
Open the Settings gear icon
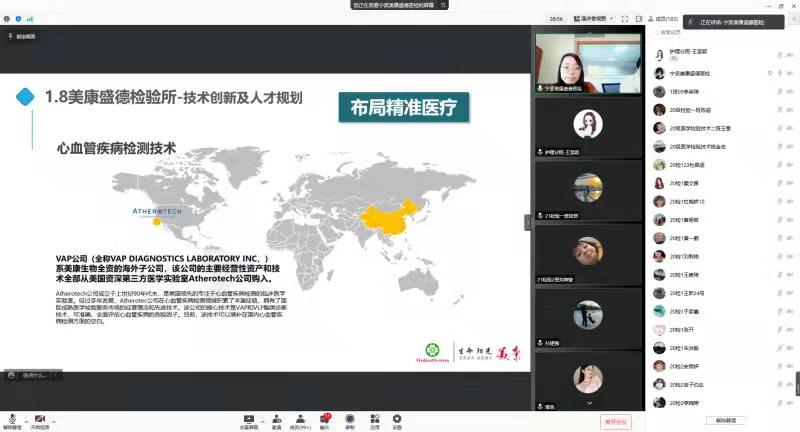397,421
